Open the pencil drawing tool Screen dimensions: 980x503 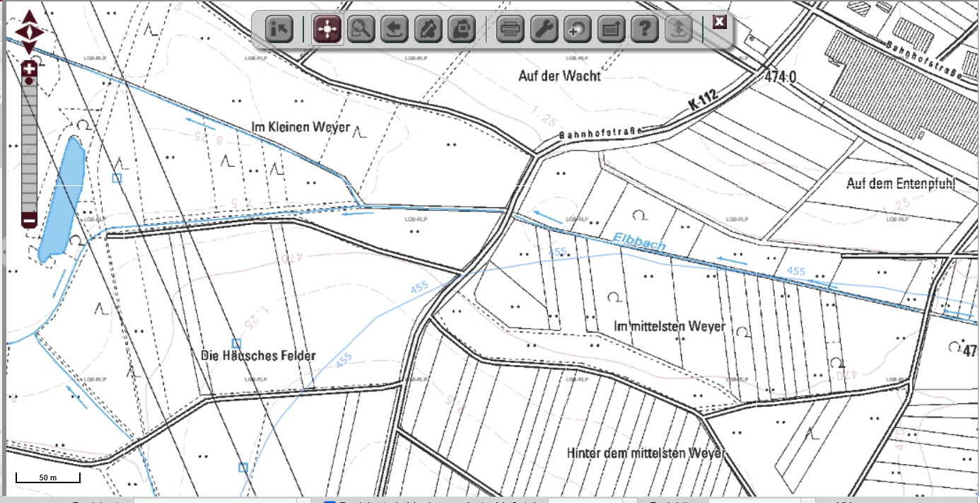[x=428, y=30]
